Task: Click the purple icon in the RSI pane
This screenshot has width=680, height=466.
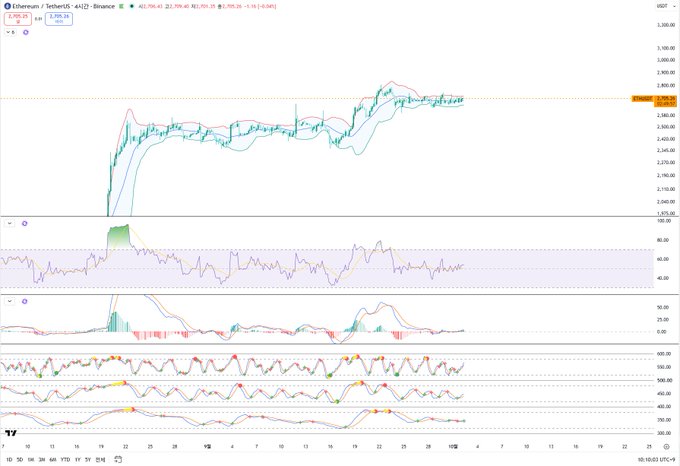Action: [x=25, y=223]
